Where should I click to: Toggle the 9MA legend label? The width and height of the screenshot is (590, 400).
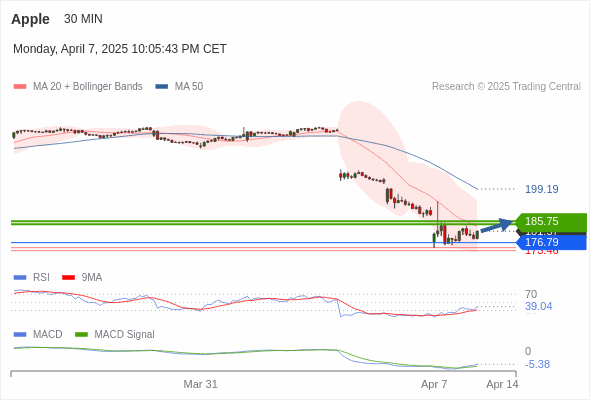pos(91,278)
